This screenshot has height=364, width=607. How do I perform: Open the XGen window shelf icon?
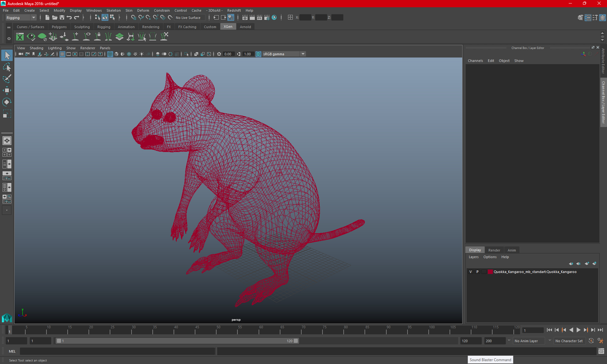tap(20, 37)
